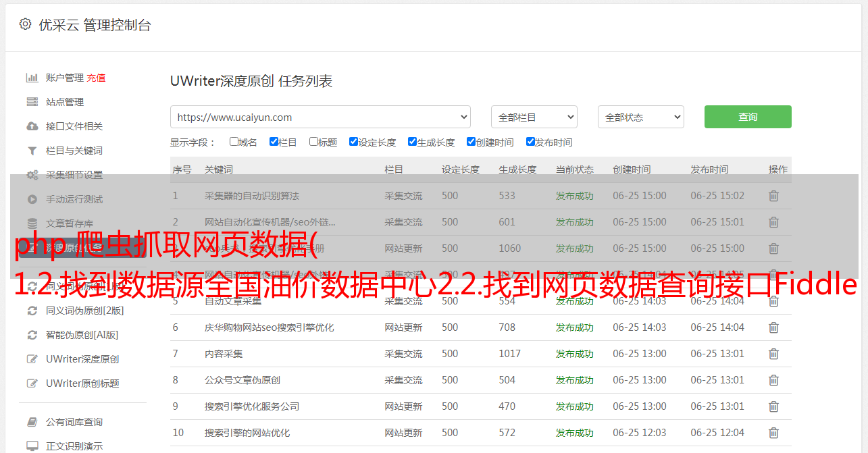868x453 pixels.
Task: Click the 接口文件相关 cloud upload icon
Action: pos(32,126)
